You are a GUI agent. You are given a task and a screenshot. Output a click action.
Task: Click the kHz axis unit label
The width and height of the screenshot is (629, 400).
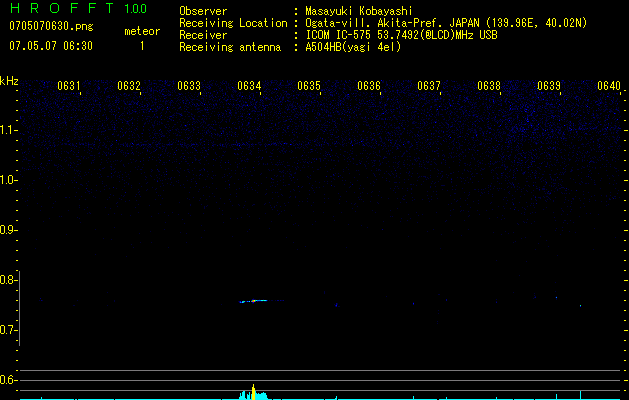[x=9, y=81]
